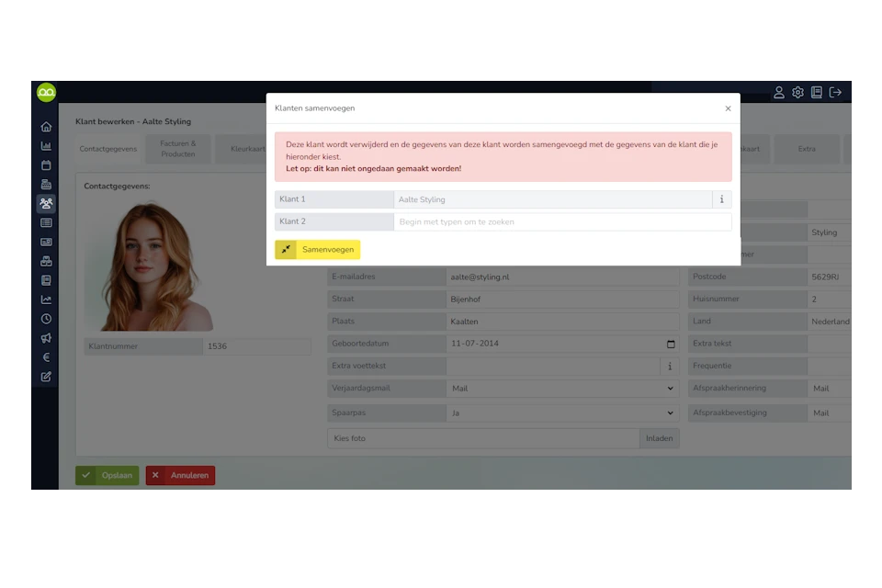Open the calendar icon in the sidebar
The width and height of the screenshot is (882, 588).
46,165
